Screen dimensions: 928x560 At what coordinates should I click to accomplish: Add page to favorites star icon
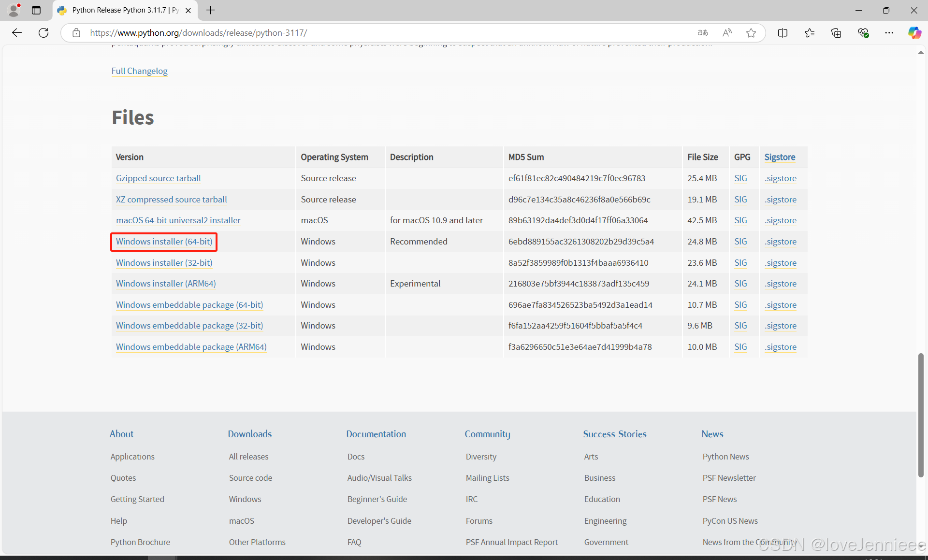tap(751, 33)
